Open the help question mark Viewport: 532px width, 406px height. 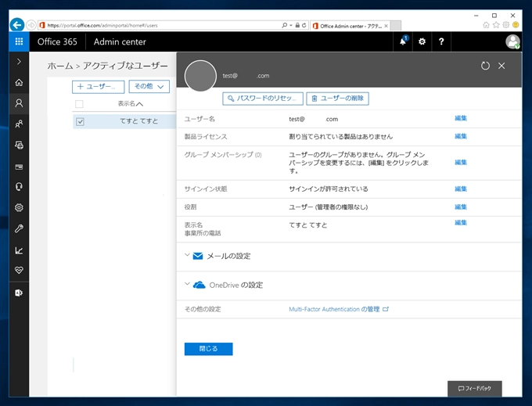[x=441, y=41]
